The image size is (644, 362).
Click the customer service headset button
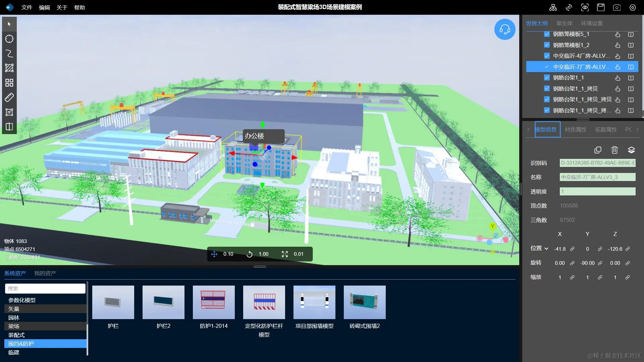(x=505, y=29)
